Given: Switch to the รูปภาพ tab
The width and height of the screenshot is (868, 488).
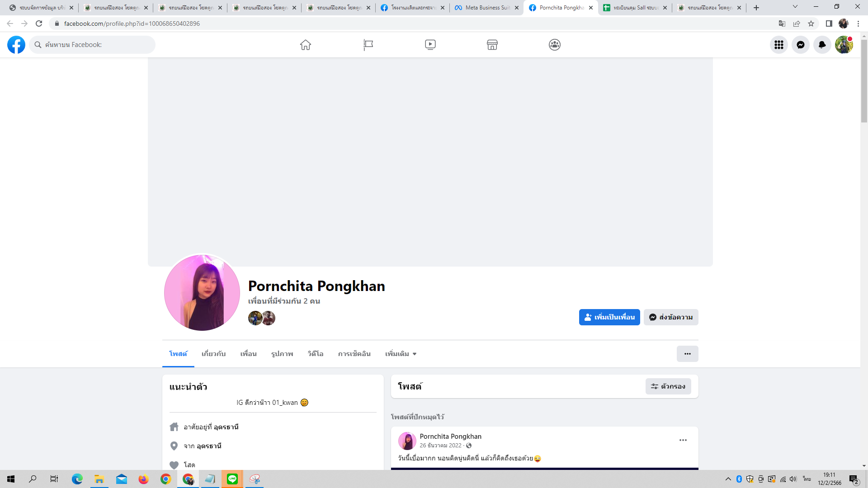Looking at the screenshot, I should click(x=282, y=354).
